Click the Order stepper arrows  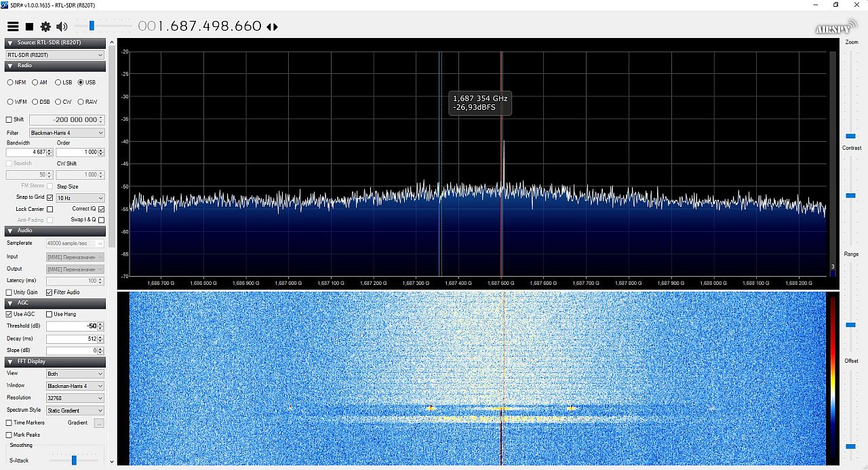click(102, 152)
